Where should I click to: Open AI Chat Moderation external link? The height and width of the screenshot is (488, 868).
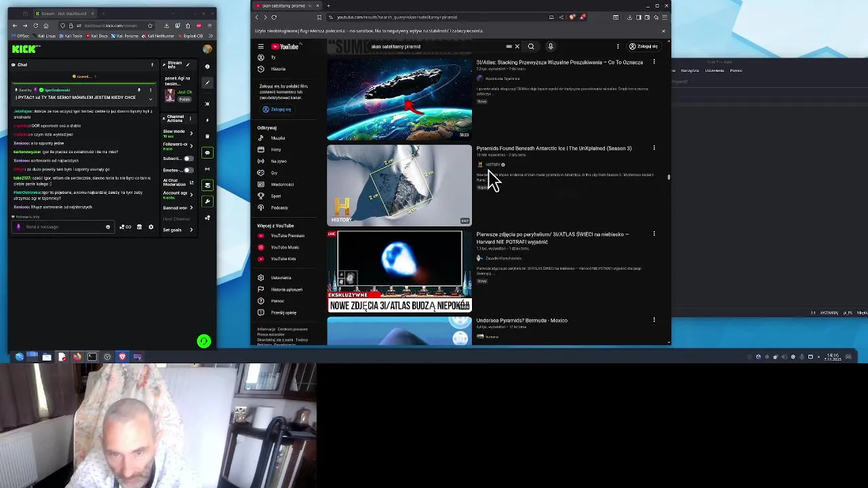point(191,183)
